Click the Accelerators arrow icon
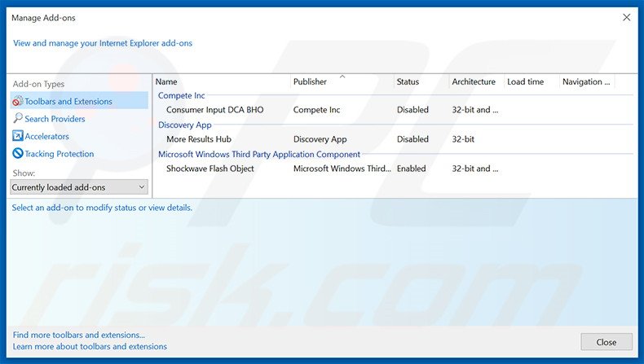This screenshot has width=644, height=364. (18, 136)
